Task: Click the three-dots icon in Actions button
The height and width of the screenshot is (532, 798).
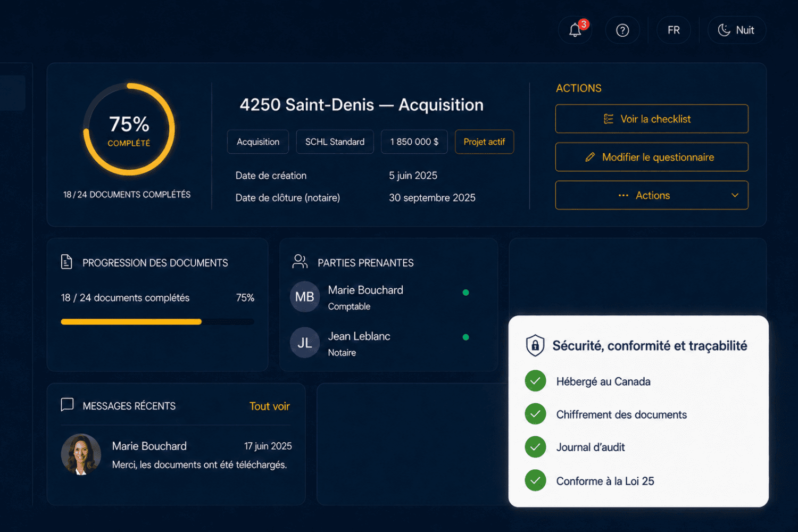Action: (x=624, y=195)
